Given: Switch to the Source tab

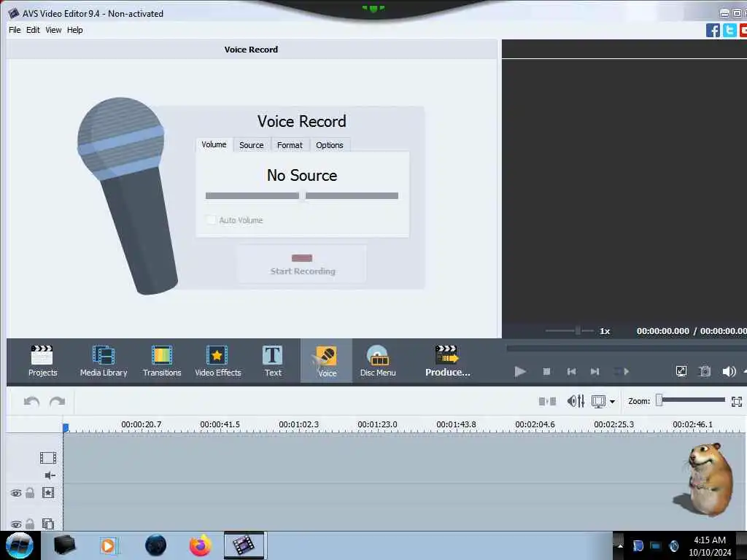Looking at the screenshot, I should (251, 145).
